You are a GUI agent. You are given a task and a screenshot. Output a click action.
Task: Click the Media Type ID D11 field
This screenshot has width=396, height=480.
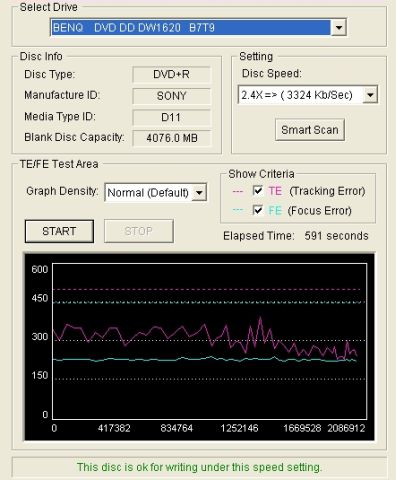coord(172,117)
